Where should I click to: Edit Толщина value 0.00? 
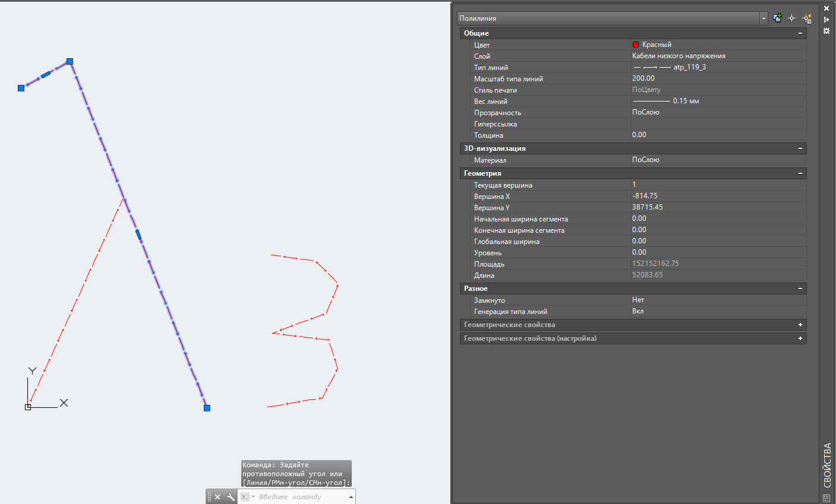(x=639, y=135)
